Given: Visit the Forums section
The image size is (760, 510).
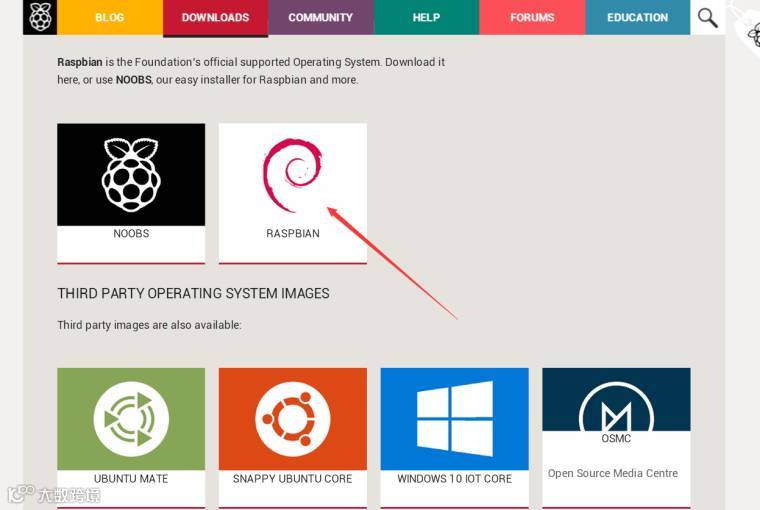Looking at the screenshot, I should [532, 17].
